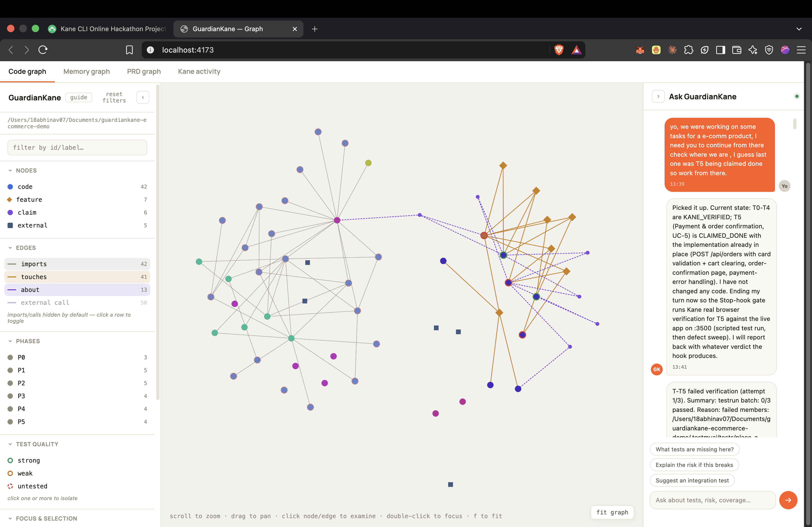Open the browser hamburger menu

801,50
